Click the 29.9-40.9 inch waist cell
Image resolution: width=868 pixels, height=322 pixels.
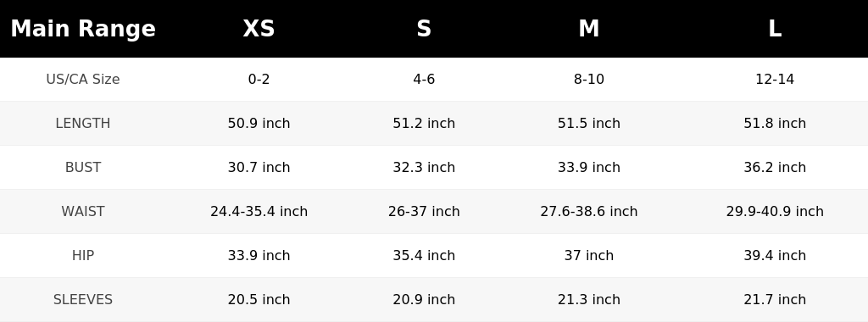pyautogui.click(x=775, y=211)
